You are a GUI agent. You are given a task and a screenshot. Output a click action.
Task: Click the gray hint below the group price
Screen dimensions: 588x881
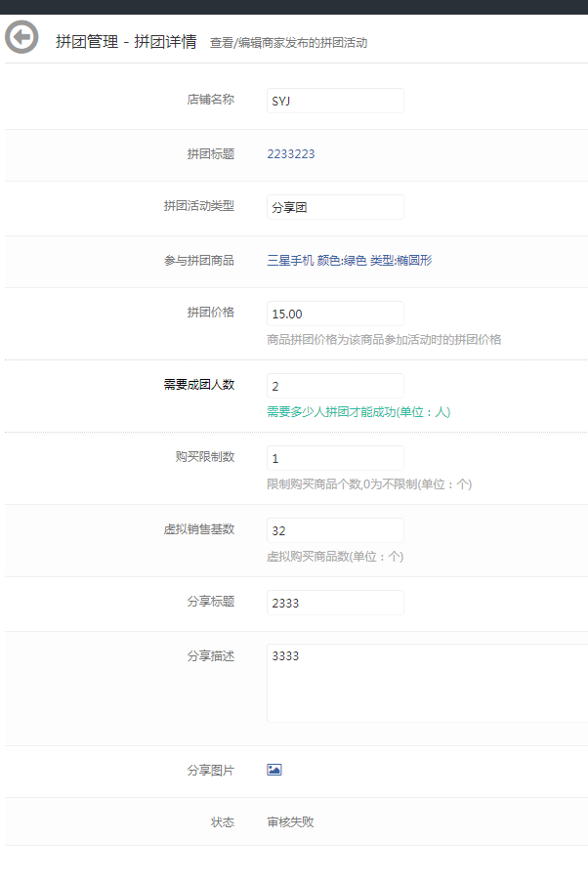[384, 340]
